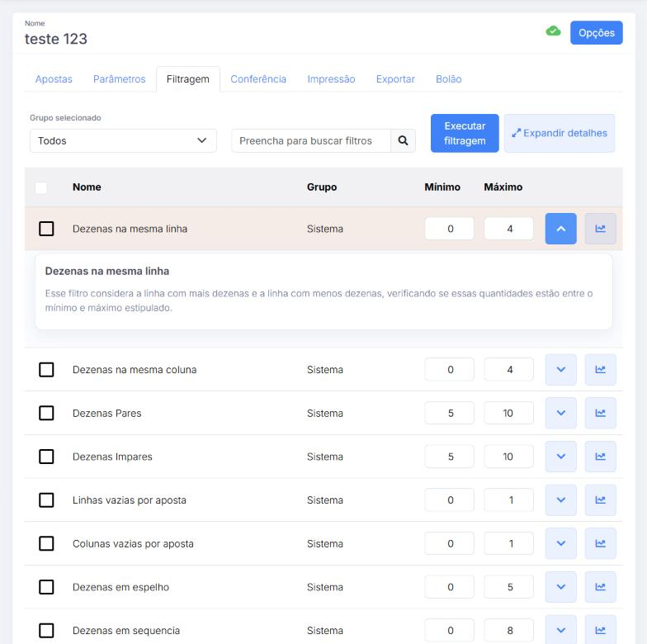This screenshot has width=647, height=644.
Task: Select the Dezenas em sequencia checkbox
Action: pos(46,631)
